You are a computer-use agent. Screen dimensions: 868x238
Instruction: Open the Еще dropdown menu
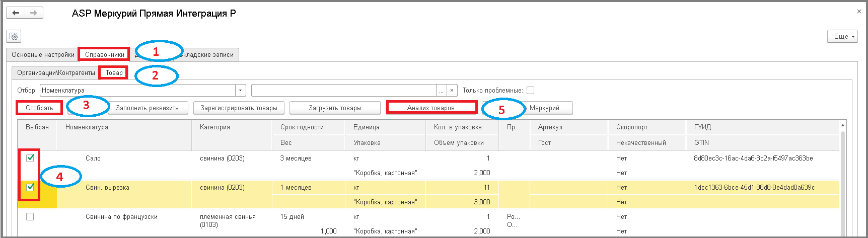(842, 36)
